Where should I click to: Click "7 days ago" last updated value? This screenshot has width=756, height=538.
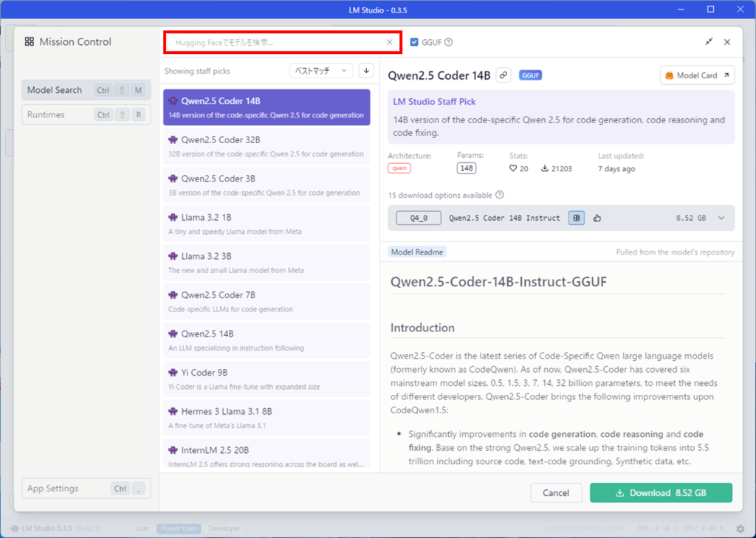point(616,169)
